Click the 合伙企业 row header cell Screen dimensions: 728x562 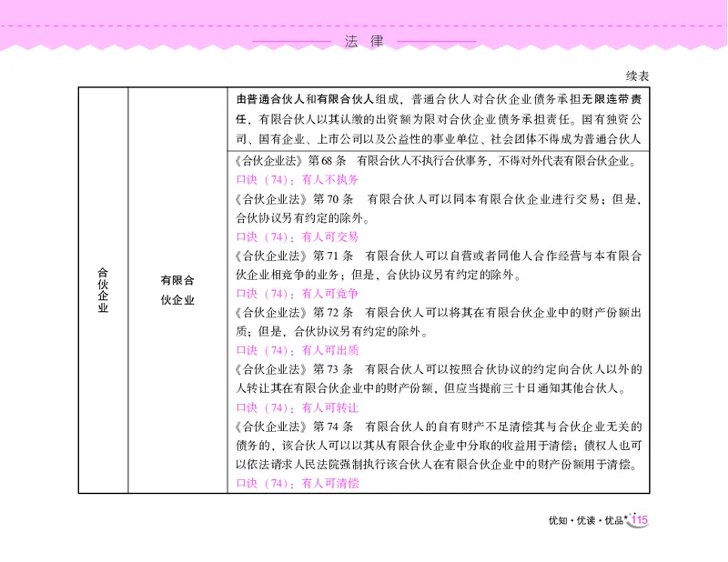(x=104, y=286)
